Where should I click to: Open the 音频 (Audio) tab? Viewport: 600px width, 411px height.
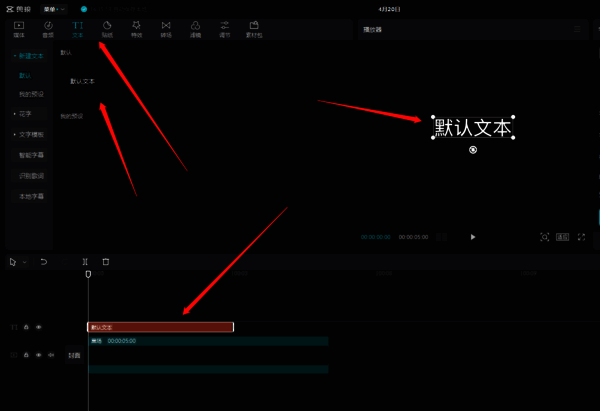(48, 29)
